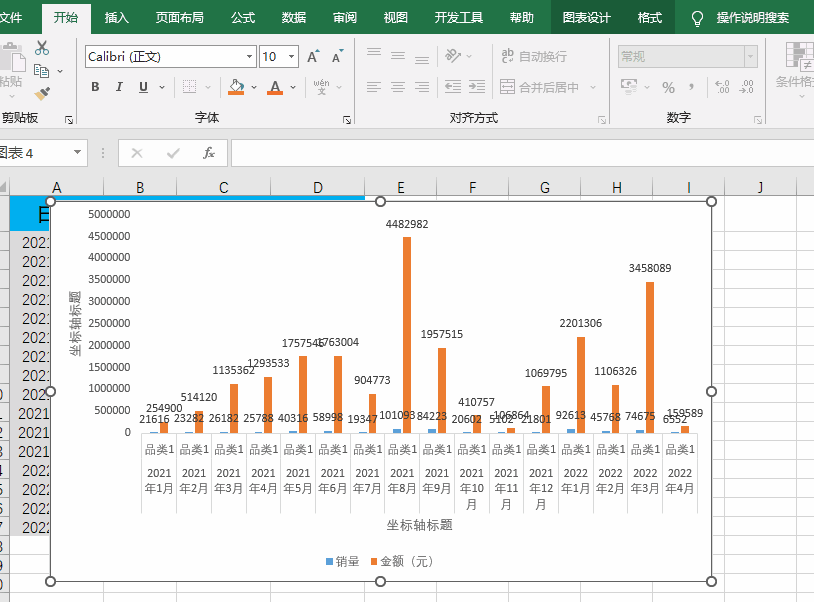Click the Decrease Font Size icon
814x602 pixels.
(x=337, y=57)
